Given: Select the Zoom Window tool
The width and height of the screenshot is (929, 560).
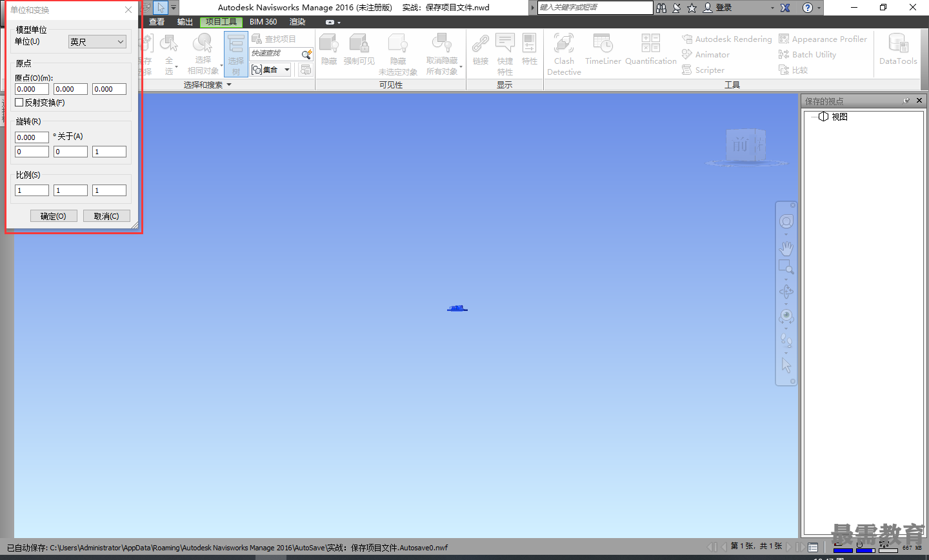Looking at the screenshot, I should click(x=786, y=266).
